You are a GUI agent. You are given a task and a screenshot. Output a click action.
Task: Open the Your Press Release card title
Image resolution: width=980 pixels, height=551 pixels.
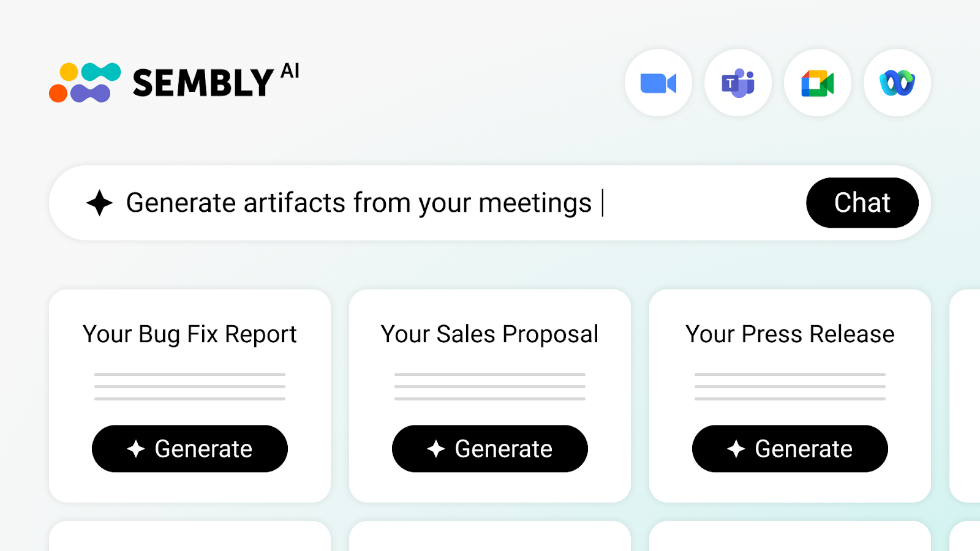point(790,334)
